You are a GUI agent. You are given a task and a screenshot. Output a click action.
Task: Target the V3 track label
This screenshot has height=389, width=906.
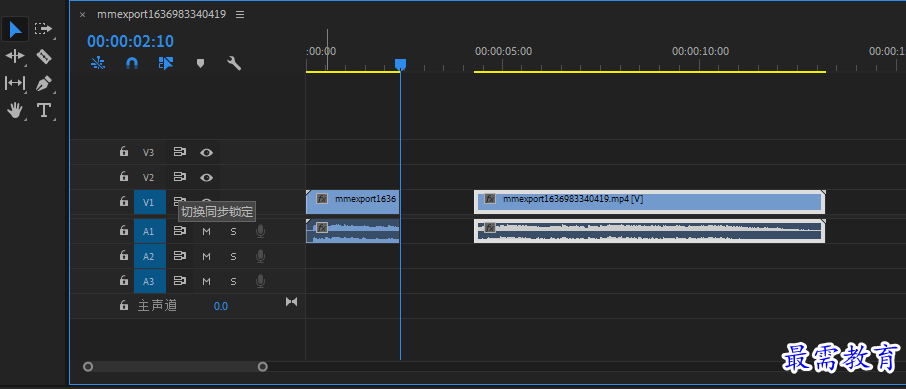[x=149, y=153]
